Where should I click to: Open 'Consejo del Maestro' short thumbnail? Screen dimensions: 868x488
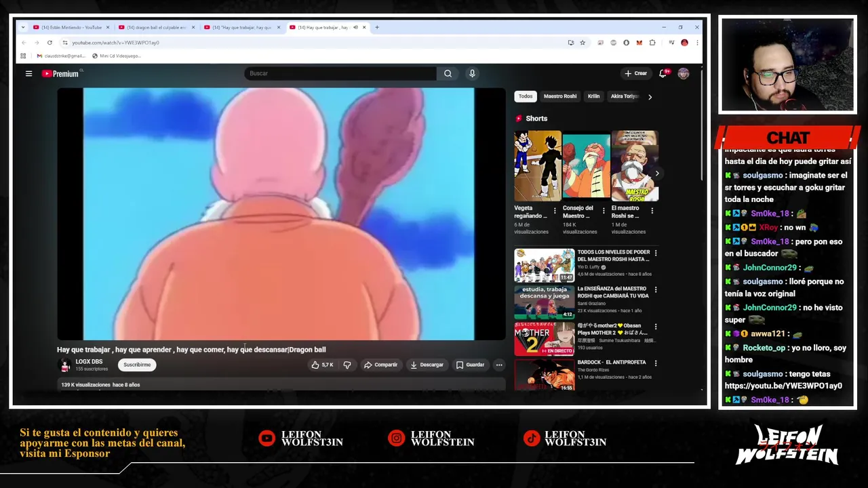(x=586, y=166)
